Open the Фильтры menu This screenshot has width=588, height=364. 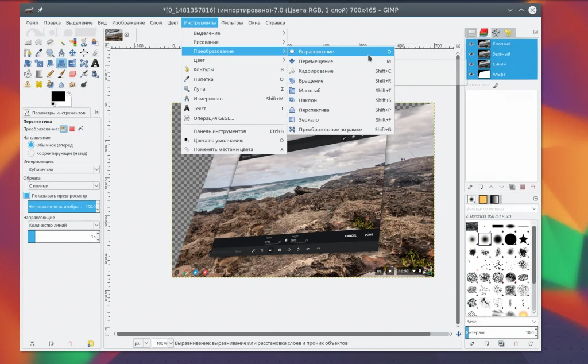[x=232, y=23]
